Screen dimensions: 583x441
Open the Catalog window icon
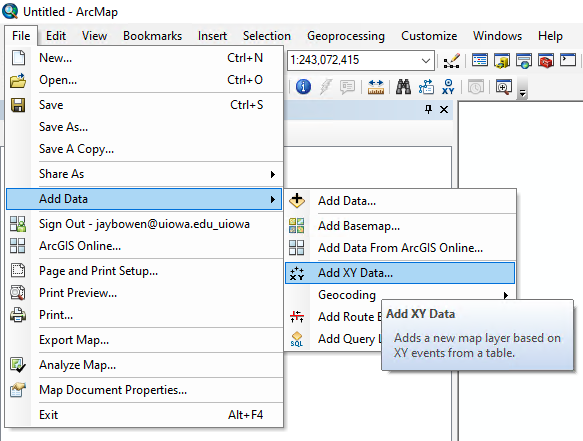(x=502, y=61)
